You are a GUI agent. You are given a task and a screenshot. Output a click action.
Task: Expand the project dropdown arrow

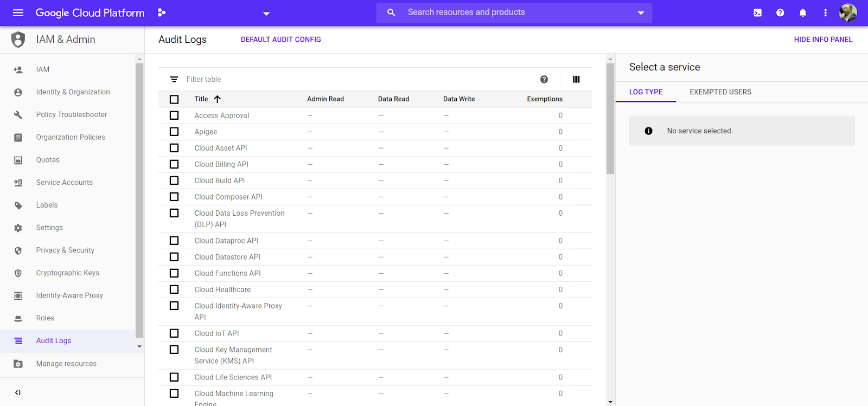tap(266, 14)
